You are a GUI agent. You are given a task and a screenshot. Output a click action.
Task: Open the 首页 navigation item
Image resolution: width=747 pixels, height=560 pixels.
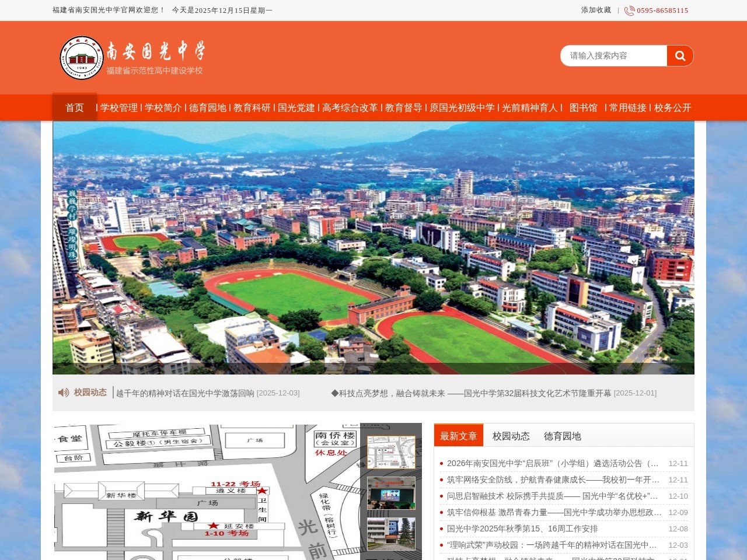(x=75, y=108)
